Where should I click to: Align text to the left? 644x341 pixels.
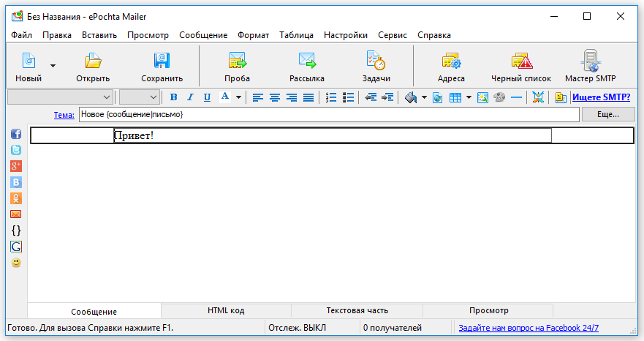tap(258, 97)
